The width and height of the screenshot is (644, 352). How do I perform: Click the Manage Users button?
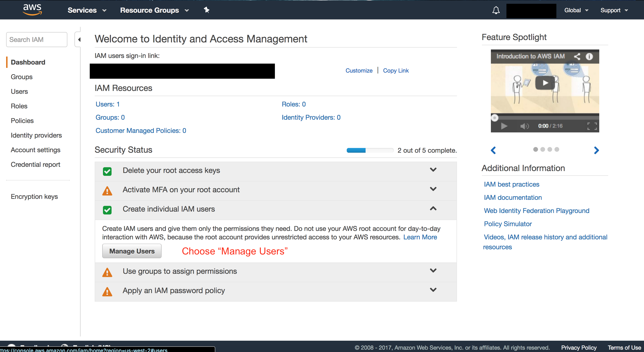coord(132,251)
